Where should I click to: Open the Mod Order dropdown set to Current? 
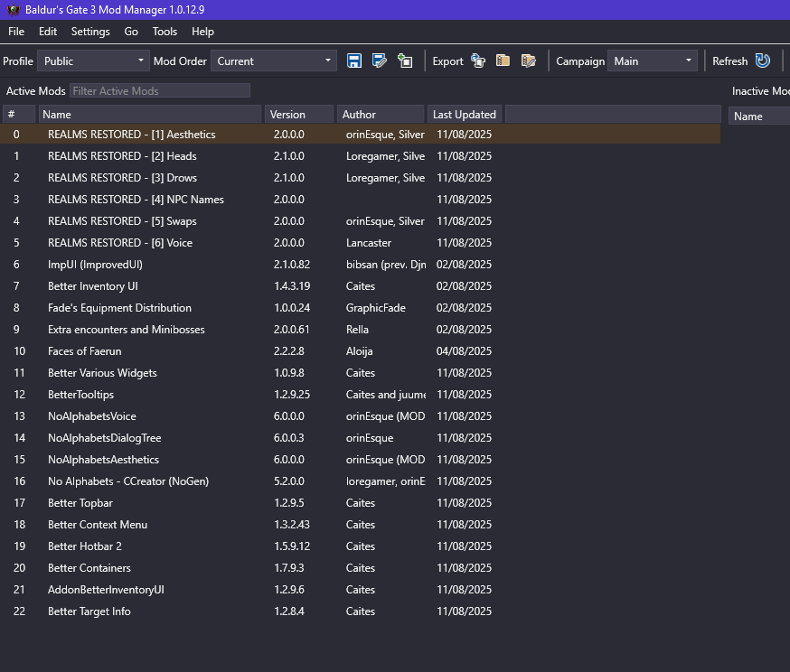point(274,61)
